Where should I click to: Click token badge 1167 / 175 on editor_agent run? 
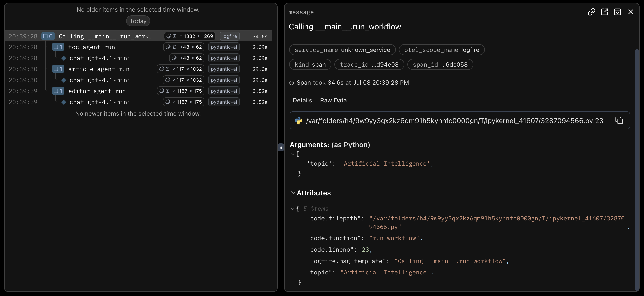[181, 91]
